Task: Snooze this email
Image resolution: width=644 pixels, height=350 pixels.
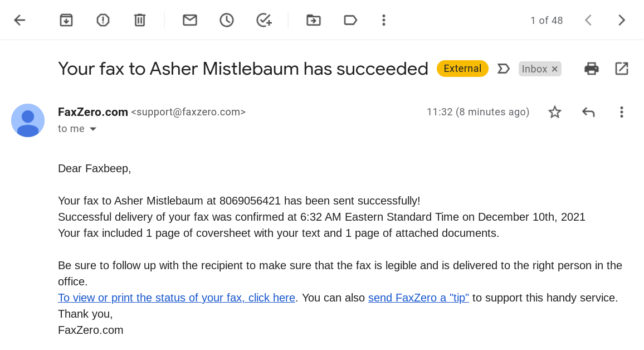Action: coord(226,20)
